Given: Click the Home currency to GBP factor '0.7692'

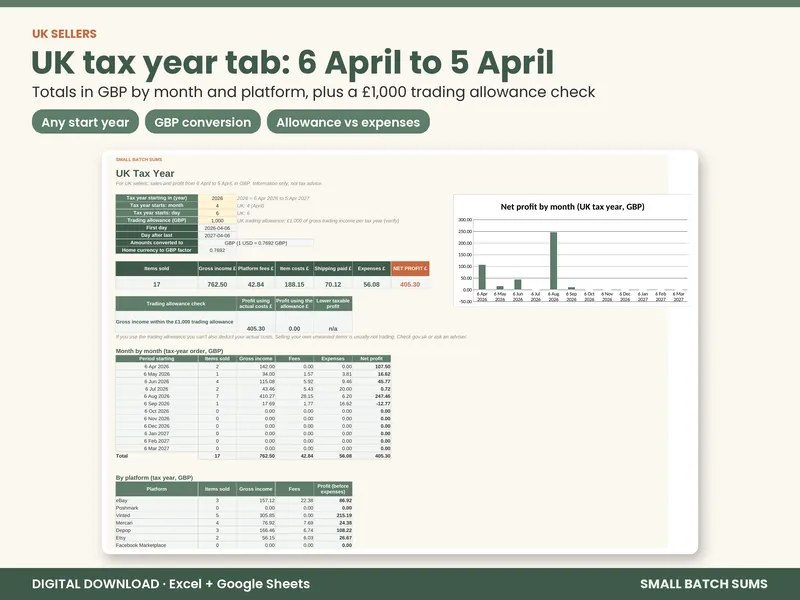Looking at the screenshot, I should 217,251.
